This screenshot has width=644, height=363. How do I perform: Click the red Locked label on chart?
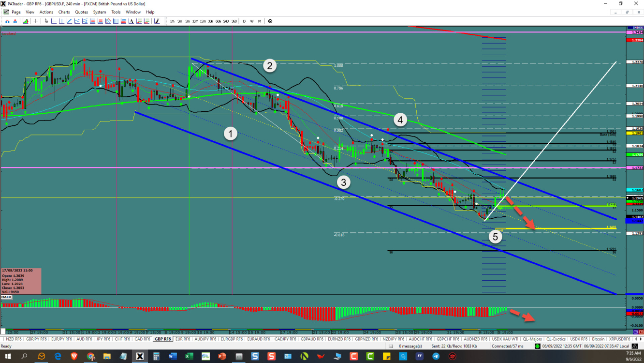[x=9, y=33]
